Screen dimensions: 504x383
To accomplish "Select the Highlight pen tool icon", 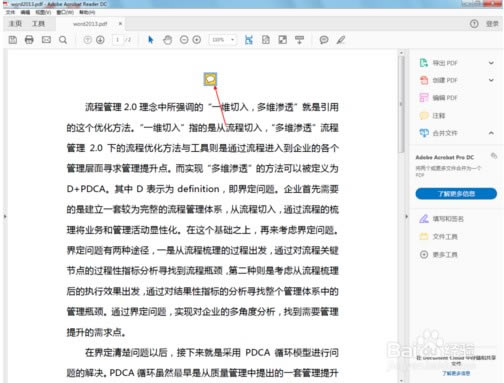I will (x=340, y=40).
